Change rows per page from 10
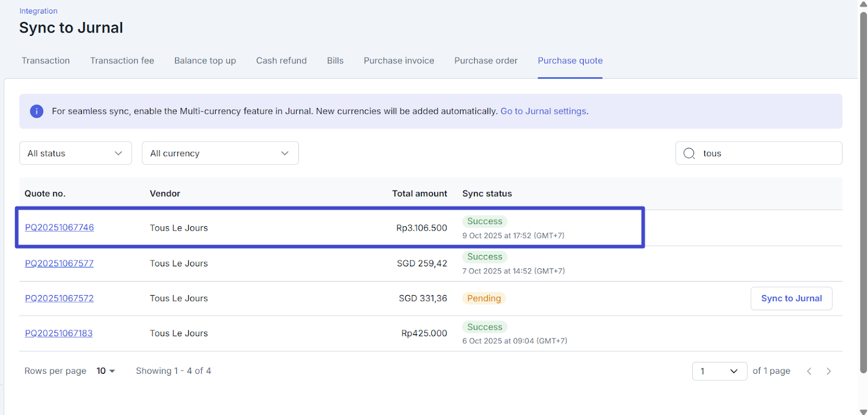The height and width of the screenshot is (415, 868). coord(106,371)
